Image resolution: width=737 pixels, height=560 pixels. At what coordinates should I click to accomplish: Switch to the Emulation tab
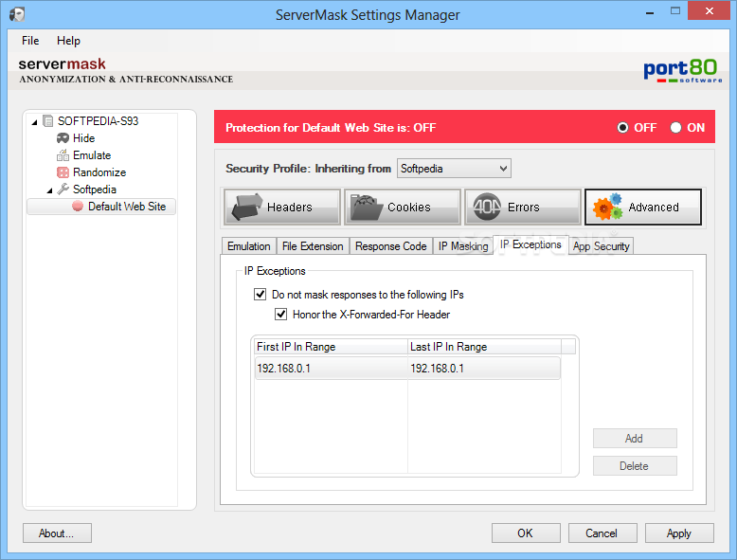(x=248, y=246)
